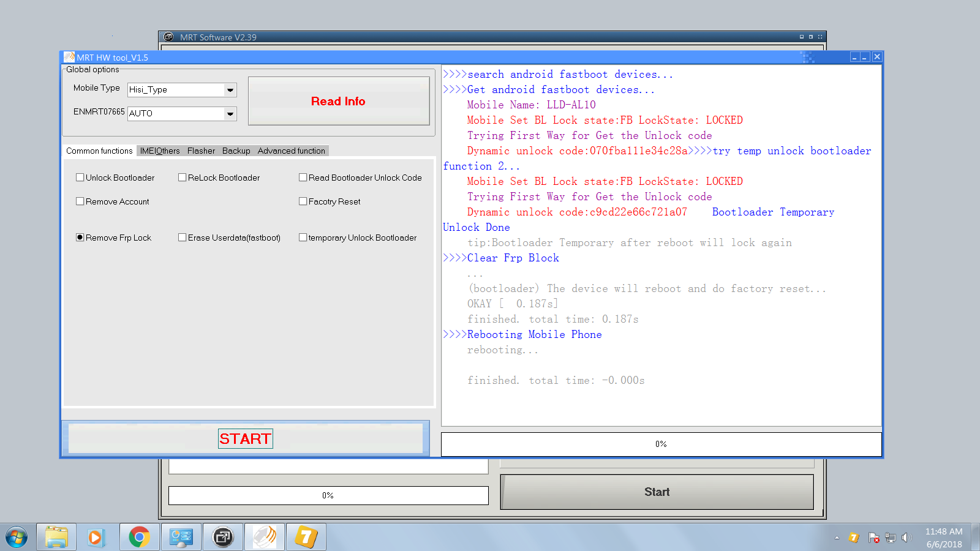Click the Read Info button
This screenshot has width=980, height=551.
pos(339,101)
